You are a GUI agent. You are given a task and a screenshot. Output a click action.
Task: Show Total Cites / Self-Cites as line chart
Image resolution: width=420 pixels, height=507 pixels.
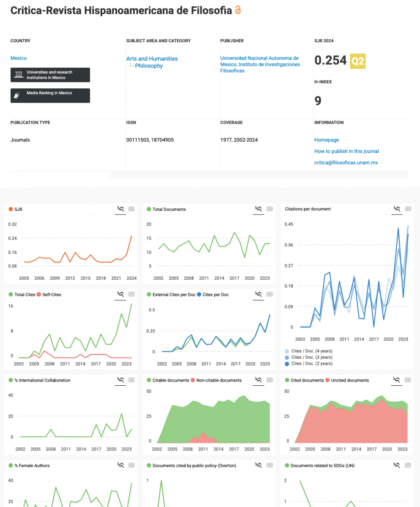point(120,294)
